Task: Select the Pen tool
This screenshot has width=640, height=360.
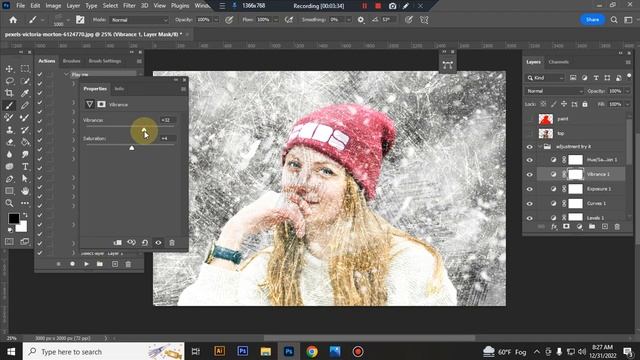Action: 9,179
